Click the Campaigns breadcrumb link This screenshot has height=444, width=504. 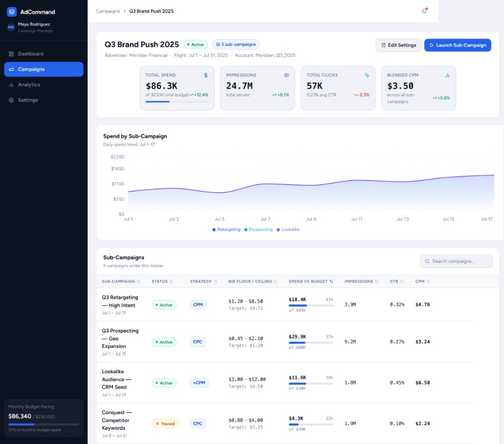point(108,11)
